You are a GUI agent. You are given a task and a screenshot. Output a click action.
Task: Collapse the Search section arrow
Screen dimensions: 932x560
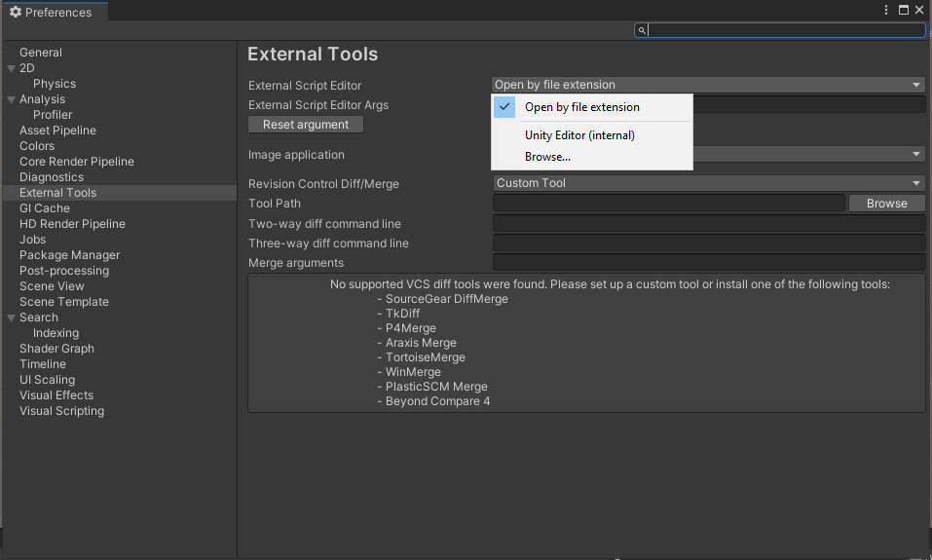(11, 317)
